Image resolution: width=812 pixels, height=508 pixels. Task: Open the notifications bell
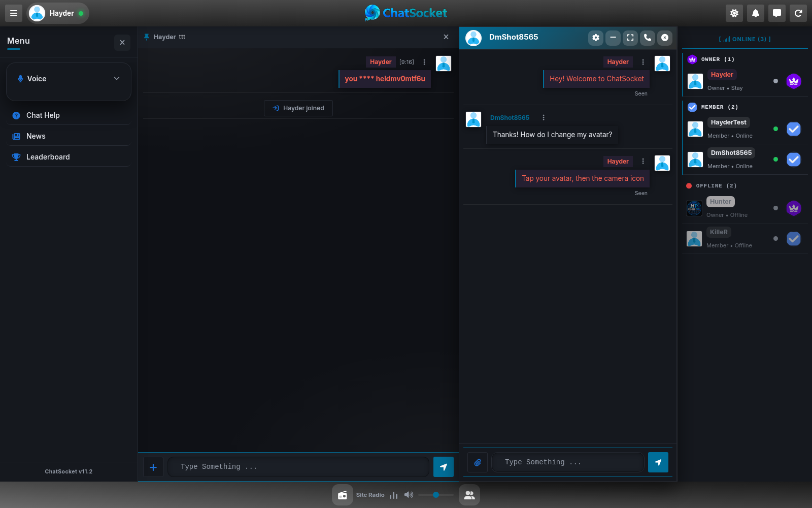coord(756,13)
